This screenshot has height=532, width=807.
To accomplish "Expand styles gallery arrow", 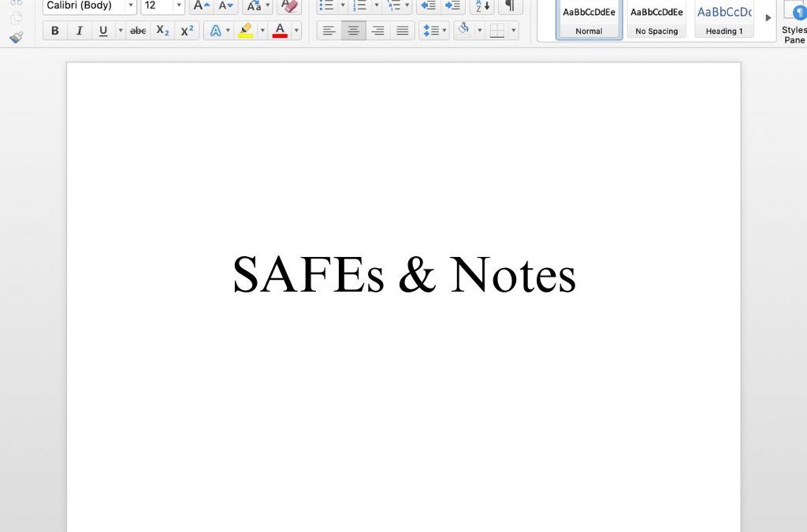I will [x=768, y=18].
